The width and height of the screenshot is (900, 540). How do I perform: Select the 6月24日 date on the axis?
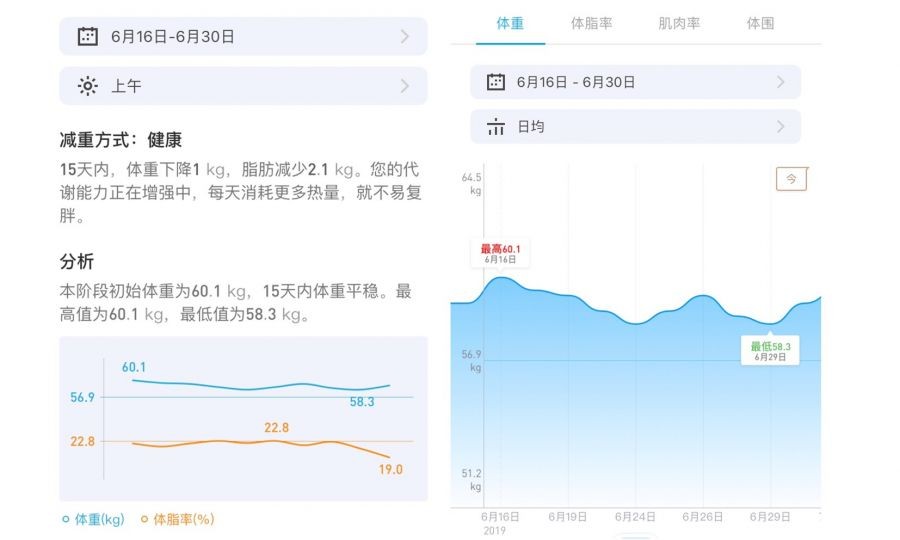coord(635,517)
